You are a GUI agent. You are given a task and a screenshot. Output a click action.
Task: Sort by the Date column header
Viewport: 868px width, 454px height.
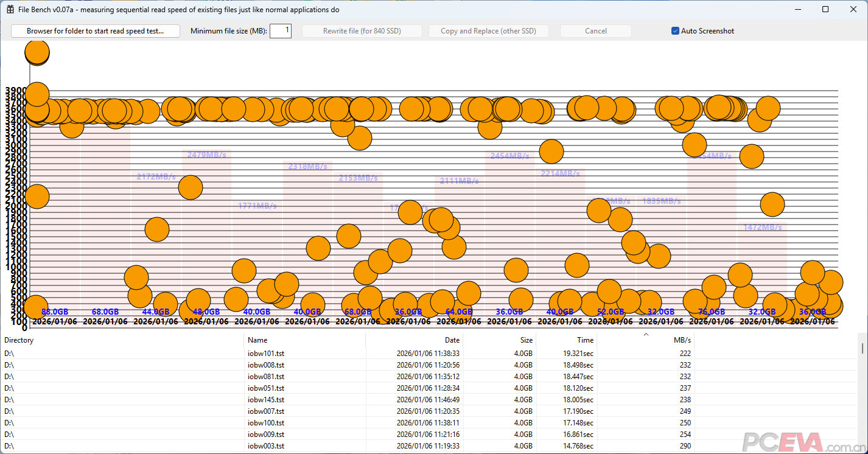click(414, 340)
